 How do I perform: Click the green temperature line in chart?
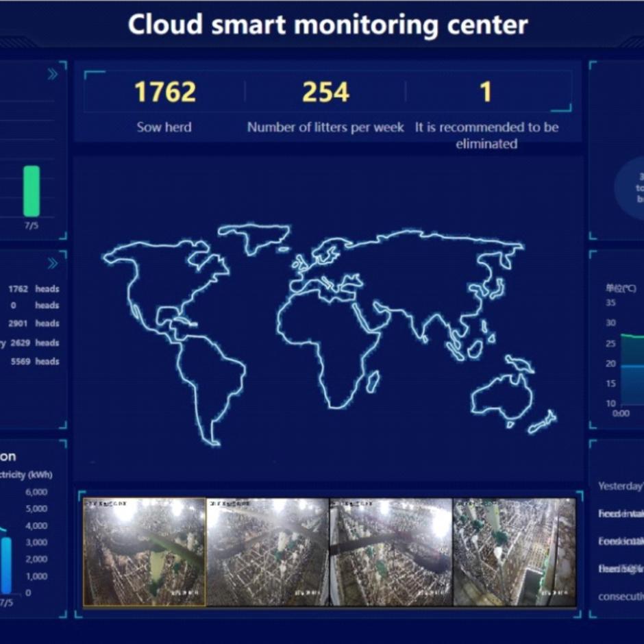point(632,336)
